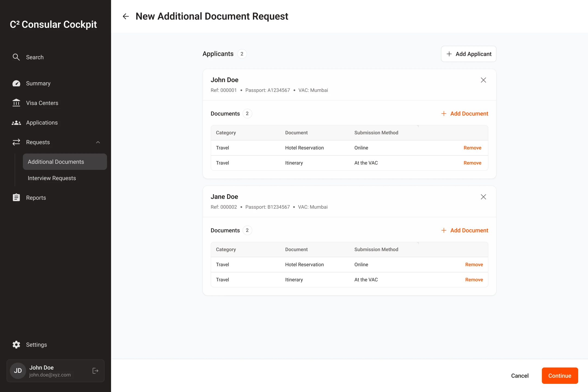The height and width of the screenshot is (392, 588).
Task: Click Hotel Reservation cell in John Doe's table
Action: (x=304, y=148)
